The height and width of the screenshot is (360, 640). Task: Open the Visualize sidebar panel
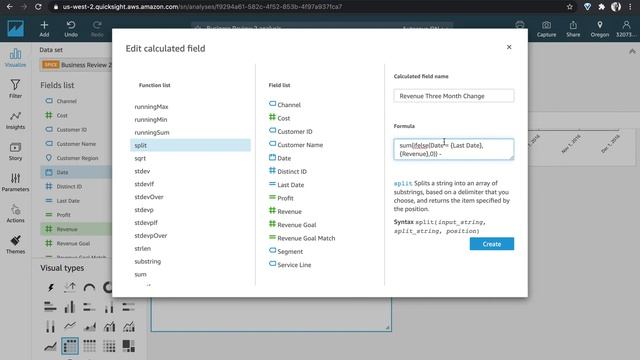[x=16, y=58]
